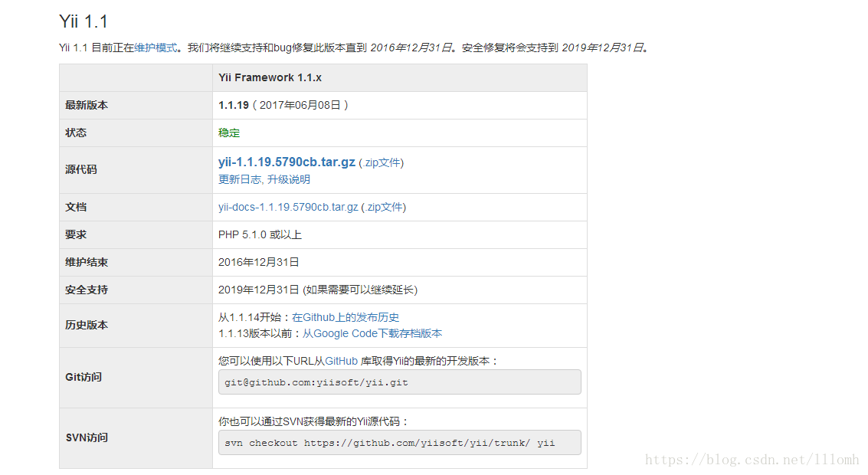The height and width of the screenshot is (475, 868).
Task: Open the GitHub link in Git访问 row
Action: 341,361
